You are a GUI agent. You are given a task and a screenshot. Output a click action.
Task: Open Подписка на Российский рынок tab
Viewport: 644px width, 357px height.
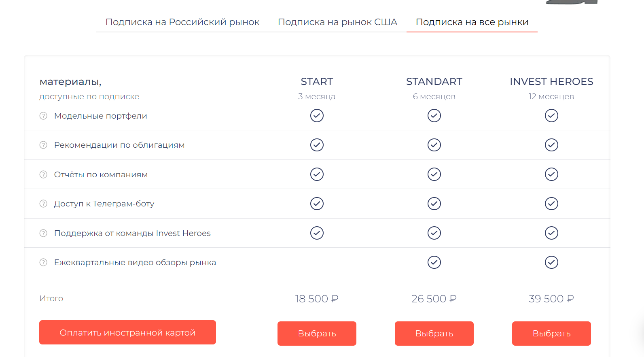coord(182,22)
